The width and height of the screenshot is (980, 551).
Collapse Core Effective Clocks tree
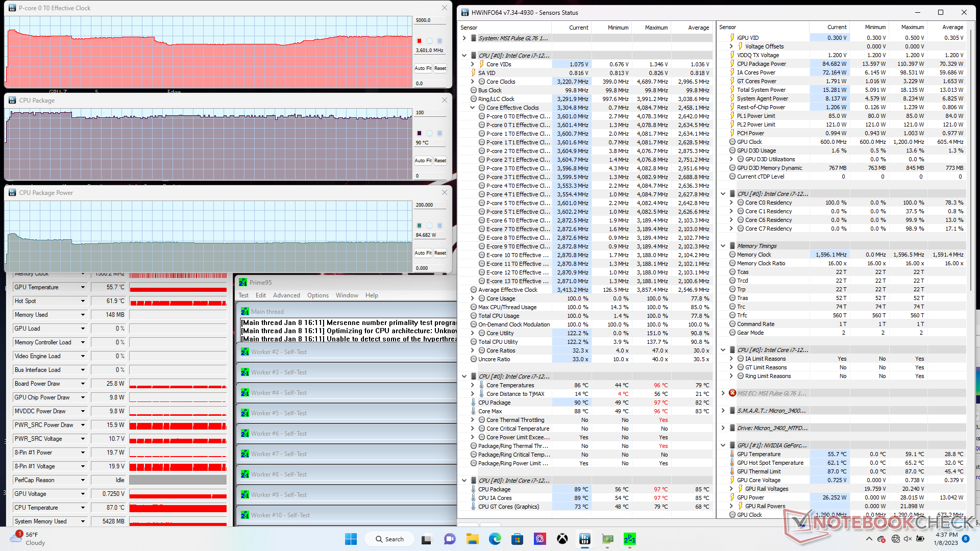coord(473,108)
